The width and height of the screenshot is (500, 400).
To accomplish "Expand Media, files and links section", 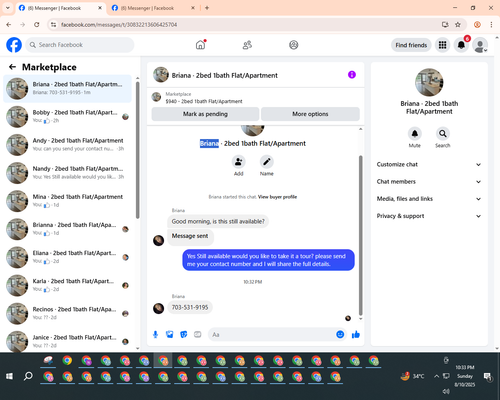I will (429, 199).
